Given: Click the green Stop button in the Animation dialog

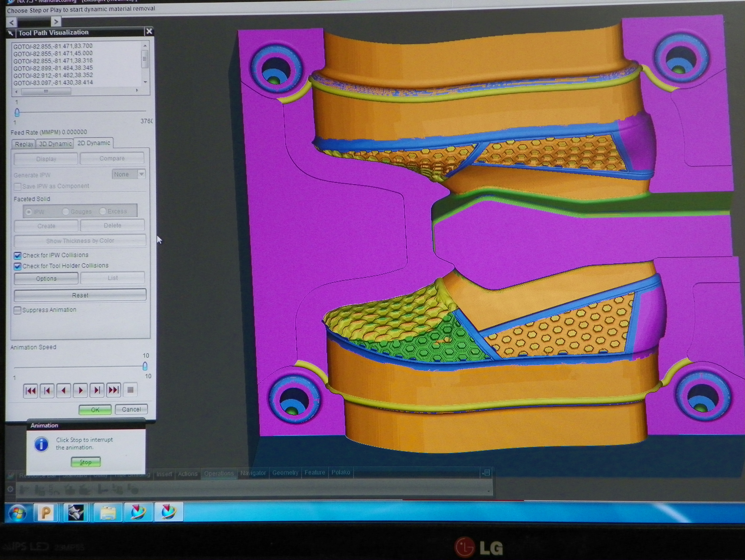Looking at the screenshot, I should click(x=86, y=462).
